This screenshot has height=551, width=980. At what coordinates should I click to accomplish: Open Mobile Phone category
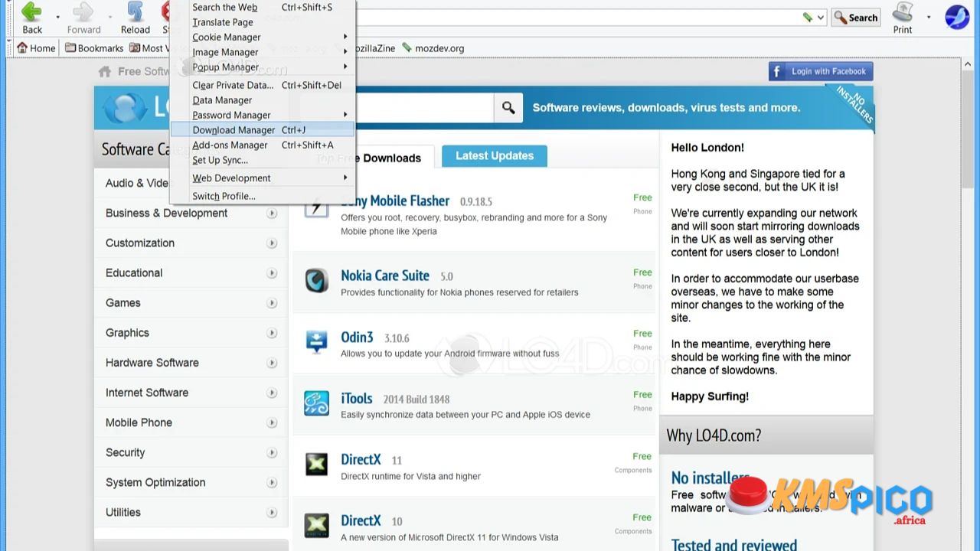[x=139, y=422]
